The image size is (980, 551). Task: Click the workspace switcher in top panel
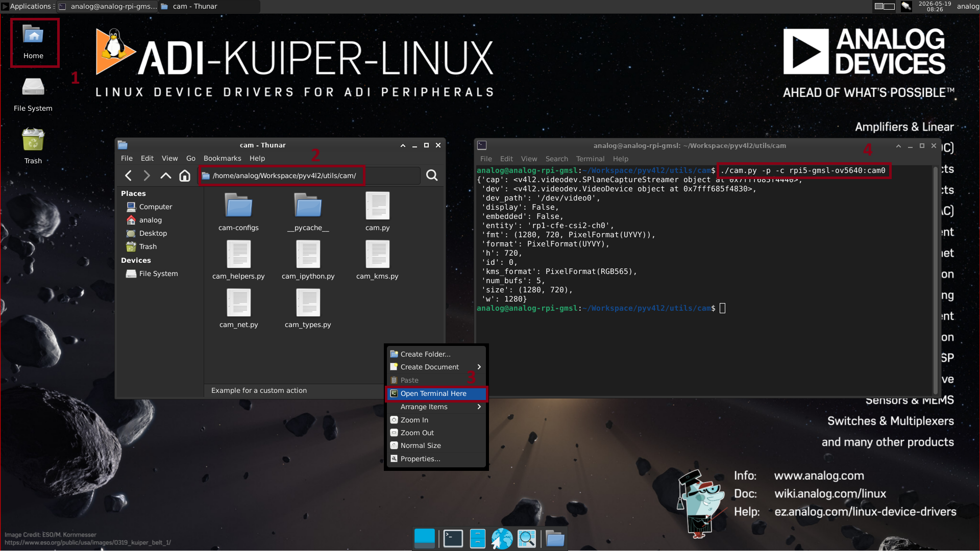coord(885,6)
